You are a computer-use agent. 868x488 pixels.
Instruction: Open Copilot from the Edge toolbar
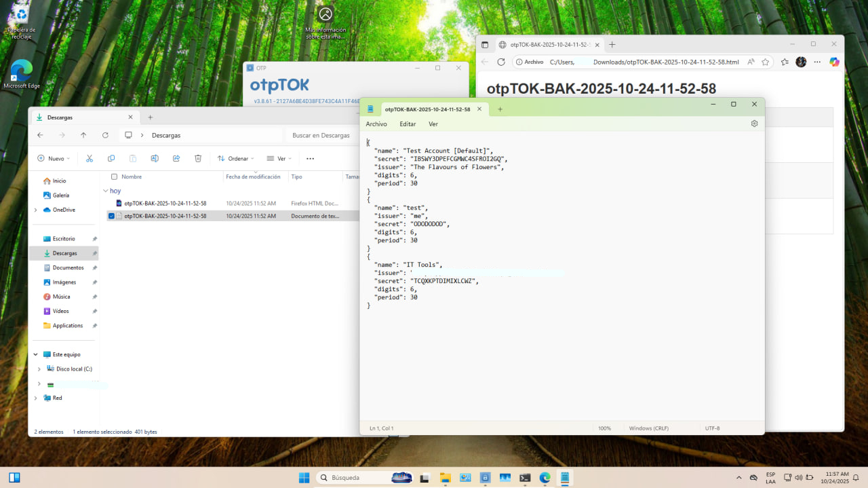coord(833,62)
